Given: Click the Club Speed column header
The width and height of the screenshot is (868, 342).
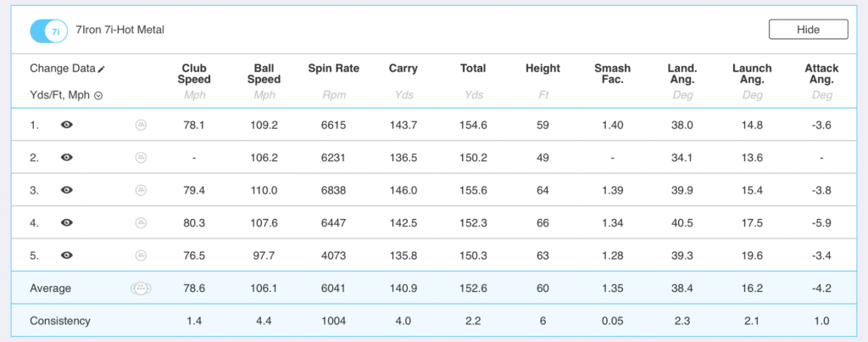Looking at the screenshot, I should tap(196, 74).
